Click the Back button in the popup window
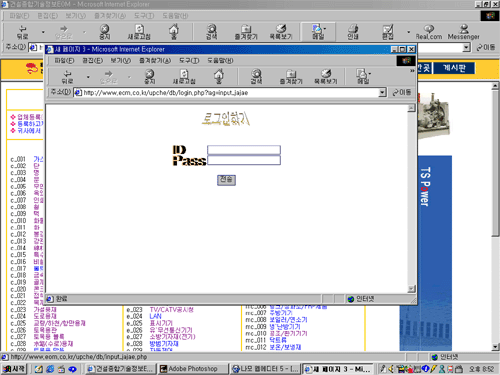The height and width of the screenshot is (375, 500). 67,76
